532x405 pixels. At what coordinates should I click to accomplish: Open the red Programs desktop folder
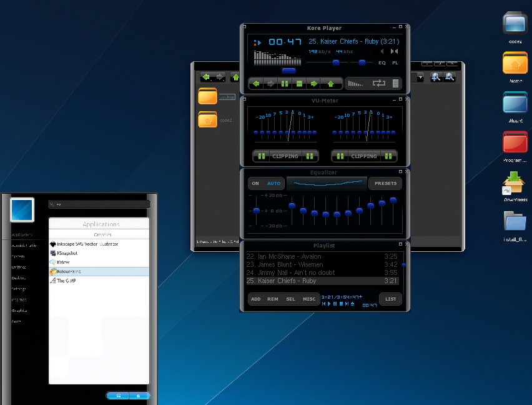(x=515, y=147)
